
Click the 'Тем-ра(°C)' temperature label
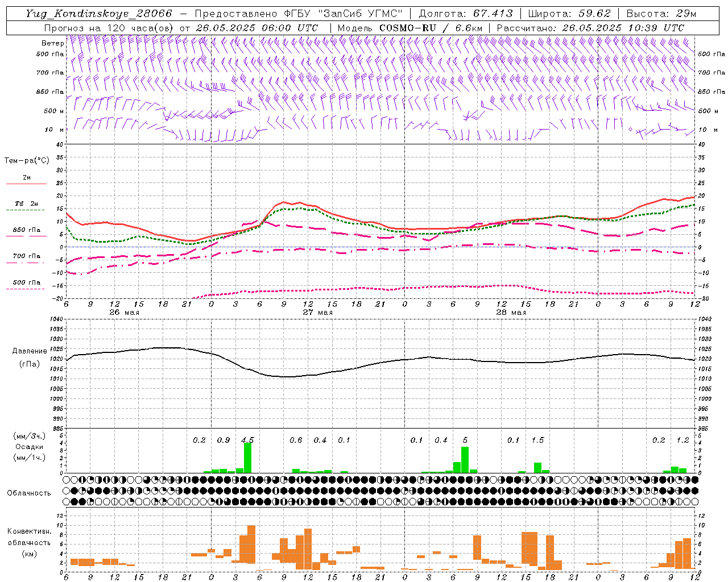(27, 161)
